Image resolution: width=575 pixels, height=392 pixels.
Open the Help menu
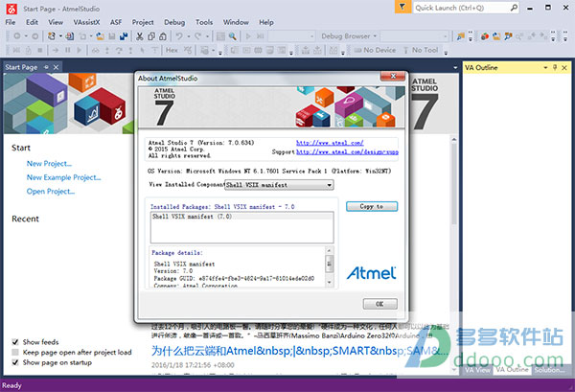tap(266, 22)
